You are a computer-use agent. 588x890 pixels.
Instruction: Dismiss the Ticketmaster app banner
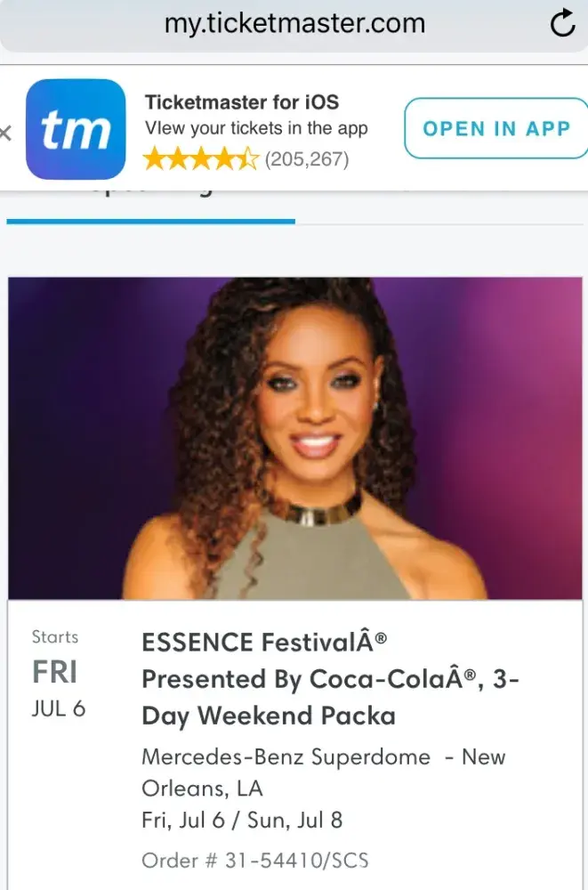[6, 133]
